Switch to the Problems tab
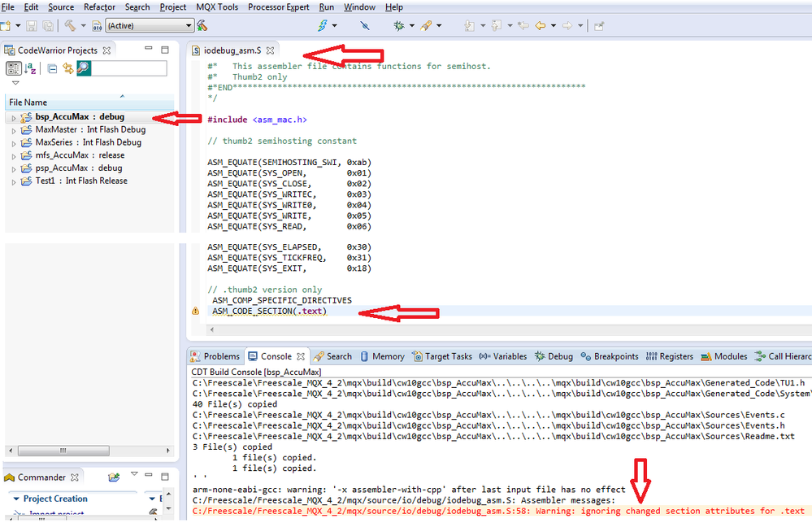Viewport: 812px width, 523px height. click(215, 356)
